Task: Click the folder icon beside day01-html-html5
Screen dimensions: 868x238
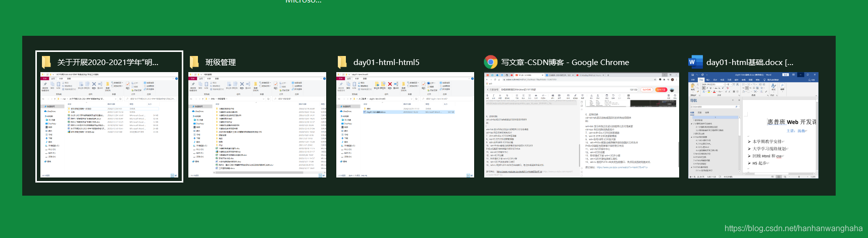Action: coord(342,62)
